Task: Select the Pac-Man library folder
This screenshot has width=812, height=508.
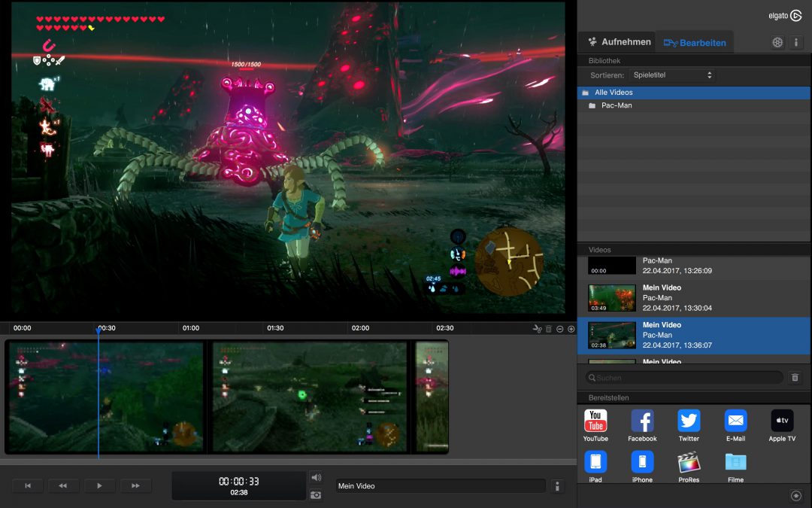Action: [x=694, y=105]
